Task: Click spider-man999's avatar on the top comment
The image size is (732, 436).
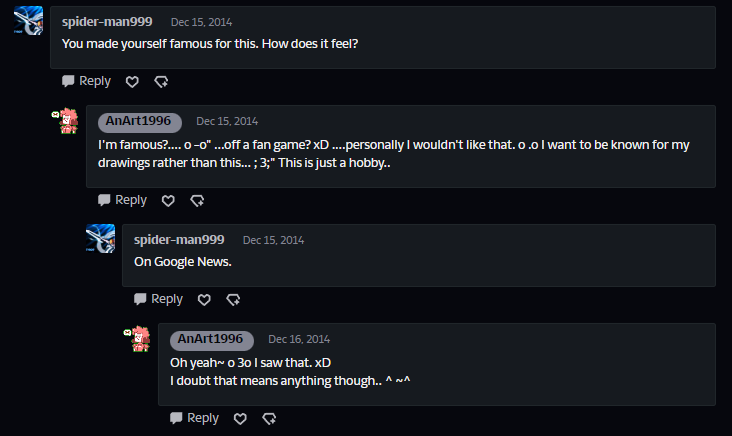Action: [x=29, y=19]
